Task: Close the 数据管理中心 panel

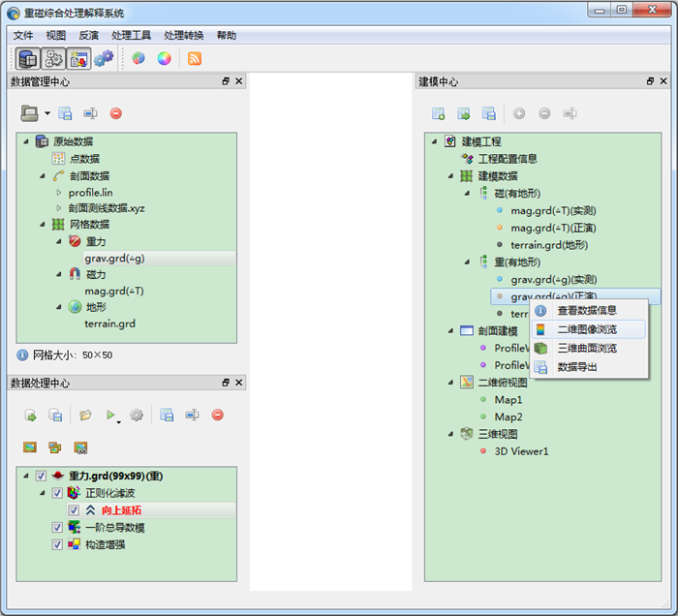Action: pyautogui.click(x=238, y=82)
